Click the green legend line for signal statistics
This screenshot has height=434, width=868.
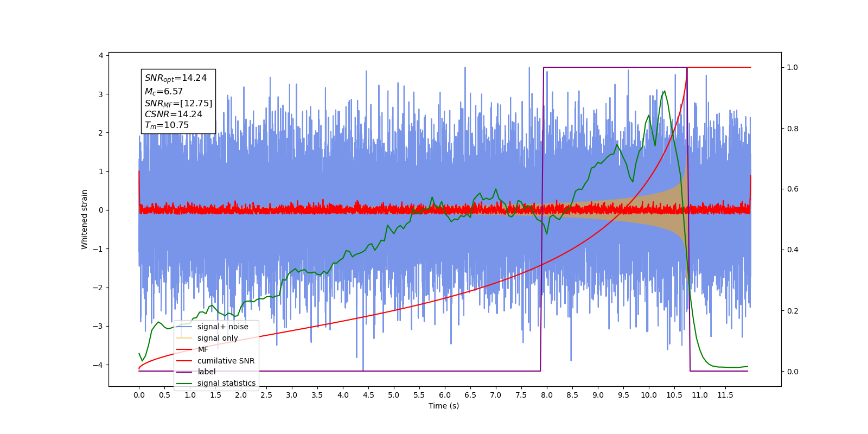click(x=184, y=383)
